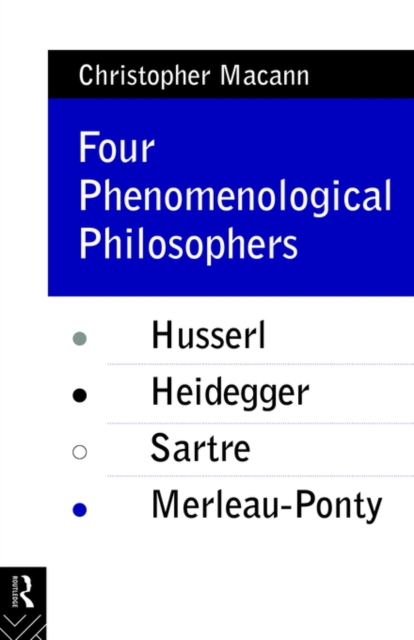The image size is (414, 640).
Task: Click the word Four in the title
Action: pos(117,147)
